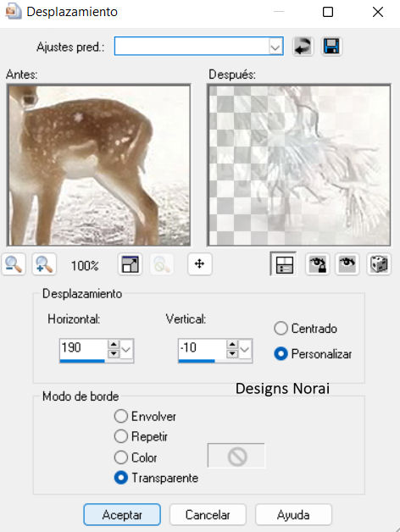The height and width of the screenshot is (532, 400).
Task: Click the disabled border color swatch
Action: tap(236, 456)
